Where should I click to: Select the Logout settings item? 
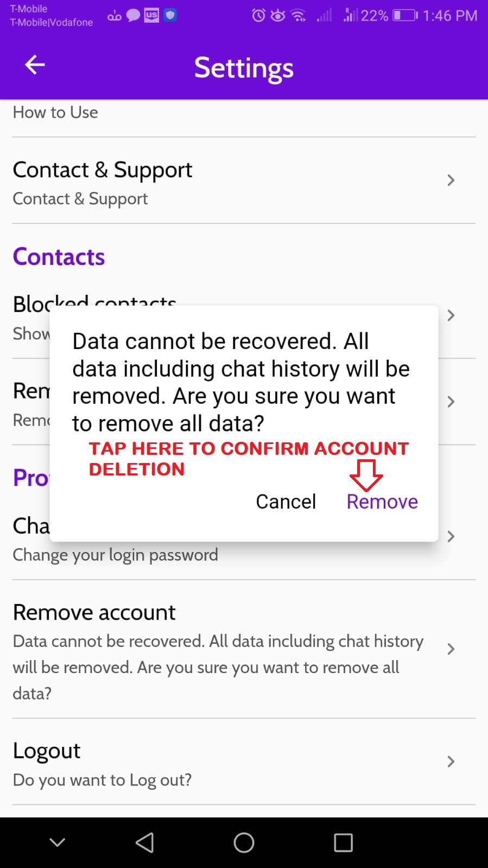tap(244, 762)
